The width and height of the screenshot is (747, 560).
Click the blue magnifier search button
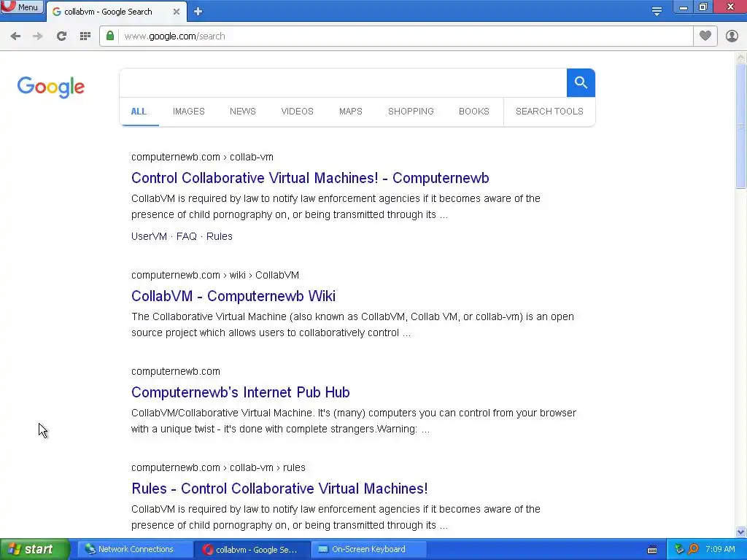(x=581, y=83)
